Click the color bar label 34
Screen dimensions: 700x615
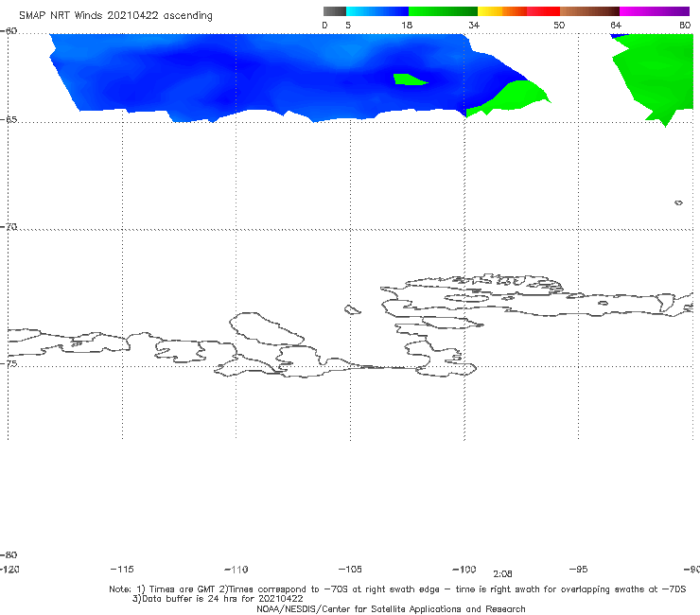coord(474,25)
